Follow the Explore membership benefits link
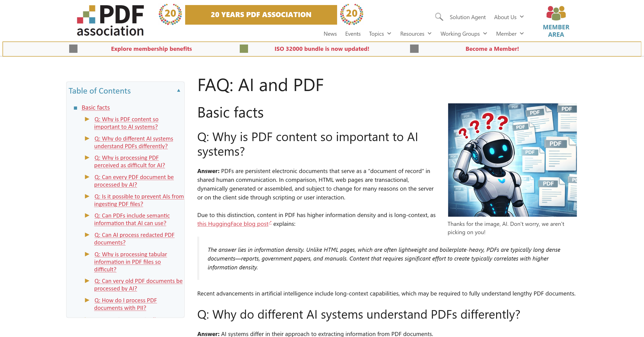The width and height of the screenshot is (644, 337). coord(151,49)
